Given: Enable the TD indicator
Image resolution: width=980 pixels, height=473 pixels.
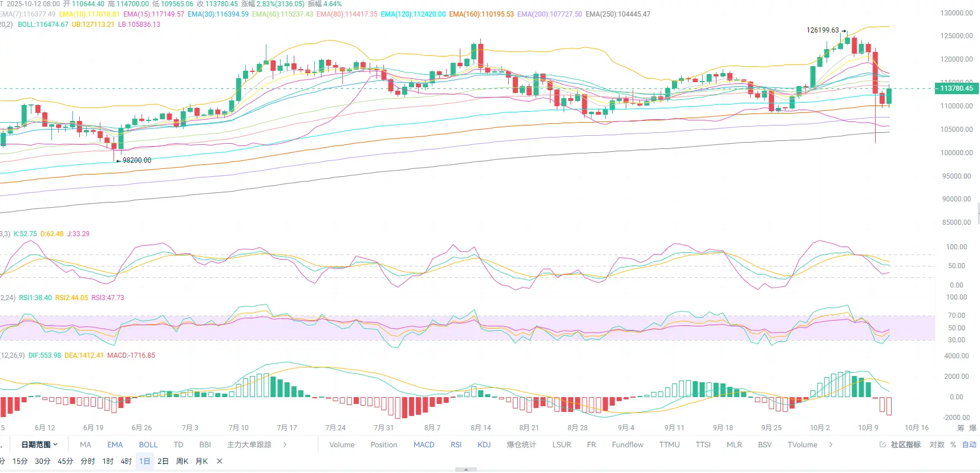Looking at the screenshot, I should tap(179, 444).
